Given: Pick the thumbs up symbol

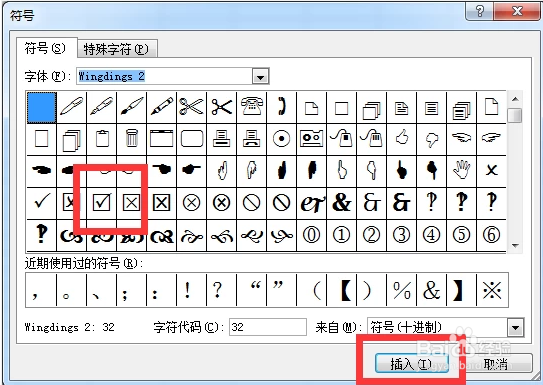Looking at the screenshot, I should (x=402, y=139).
